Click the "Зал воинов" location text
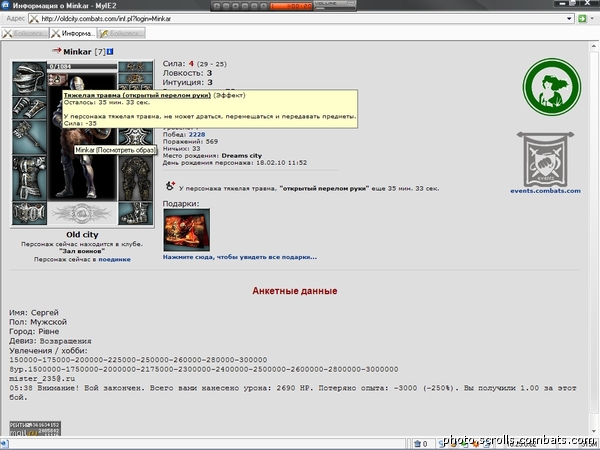Screen dimensions: 600x450 (82, 251)
